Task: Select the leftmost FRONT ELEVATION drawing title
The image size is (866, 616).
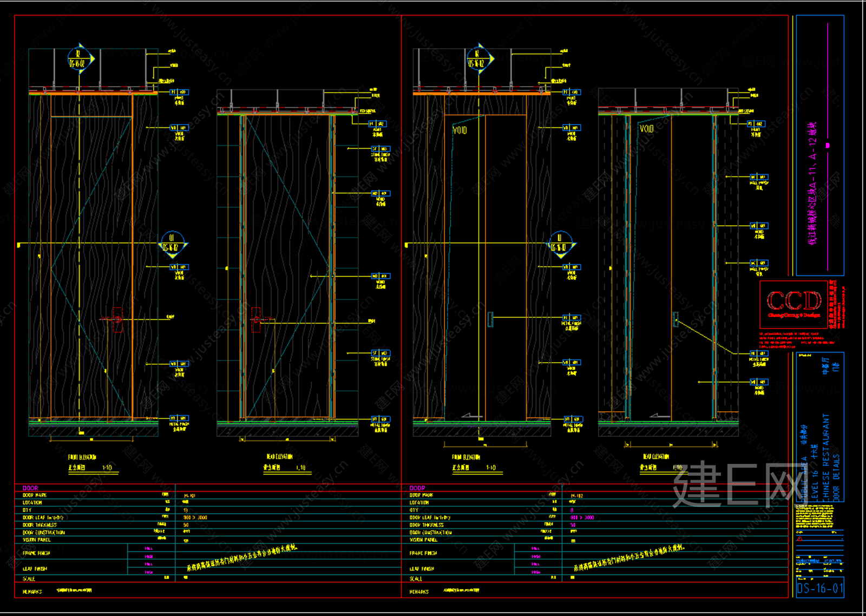Action: [x=82, y=457]
